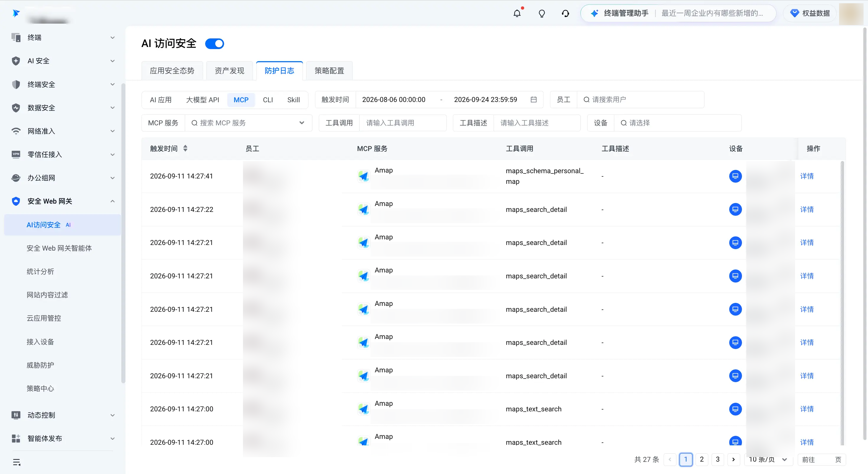Toggle the AI 访问安全 switch
Image resolution: width=868 pixels, height=474 pixels.
click(x=214, y=43)
